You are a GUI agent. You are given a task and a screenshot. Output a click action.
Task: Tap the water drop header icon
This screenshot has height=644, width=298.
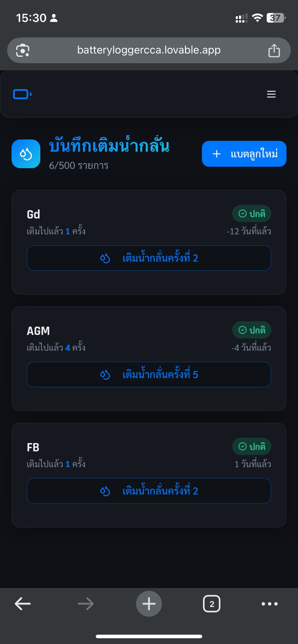tap(26, 154)
